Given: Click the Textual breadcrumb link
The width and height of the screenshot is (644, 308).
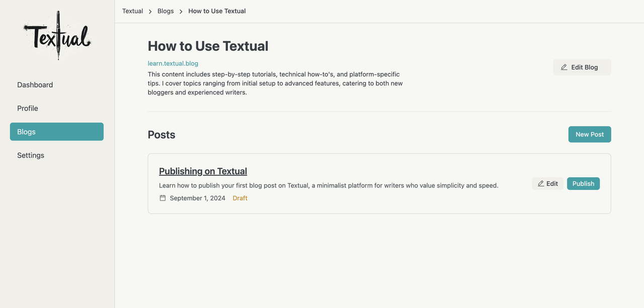Looking at the screenshot, I should (133, 11).
